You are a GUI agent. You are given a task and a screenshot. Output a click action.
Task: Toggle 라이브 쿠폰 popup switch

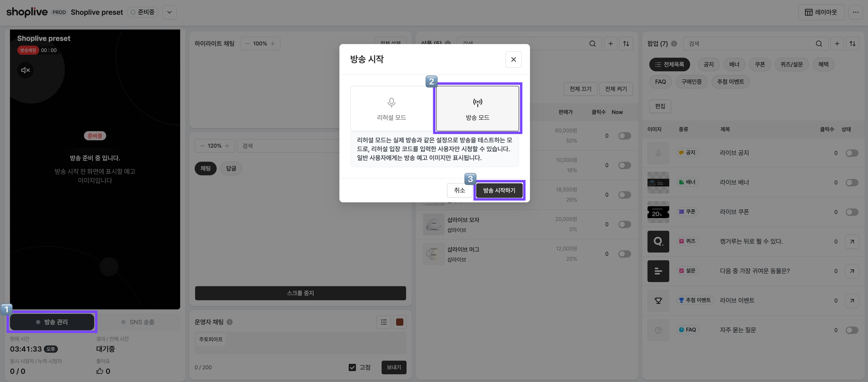coord(852,212)
